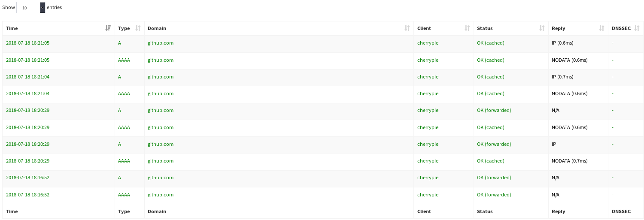The height and width of the screenshot is (220, 644).
Task: Sort the table by the Time column icon
Action: pos(108,28)
